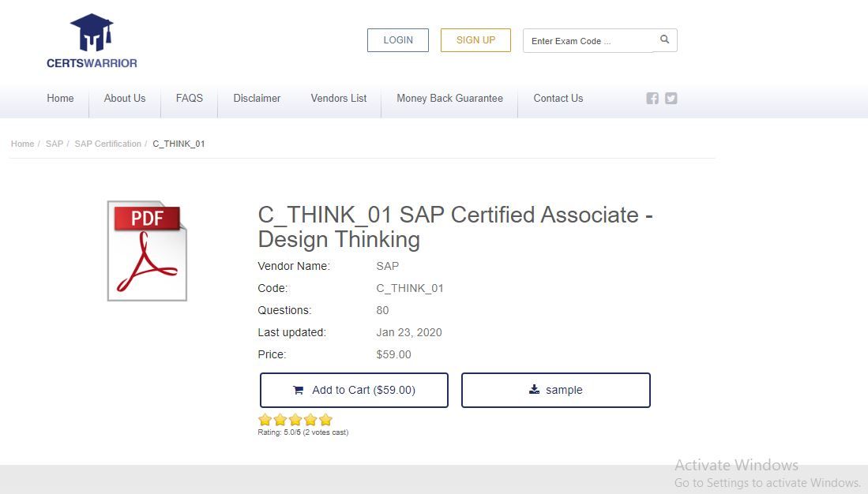Open Money Back Guarantee page
The width and height of the screenshot is (868, 494).
[449, 99]
